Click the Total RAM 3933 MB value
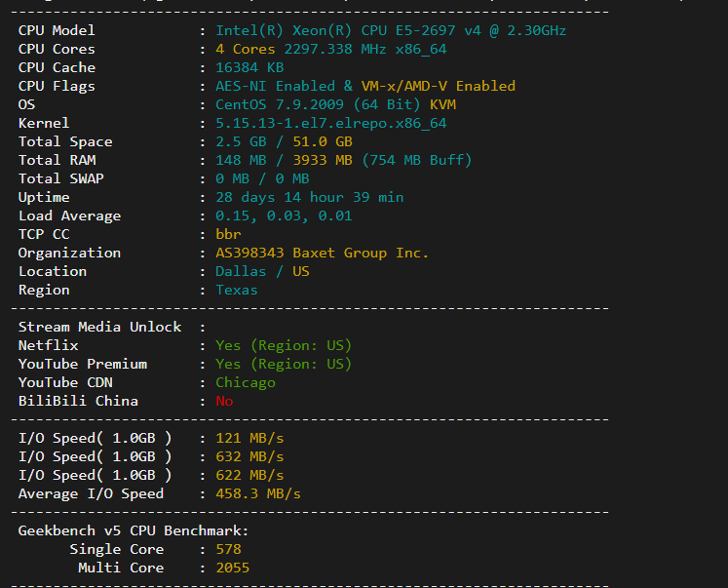728x588 pixels. tap(323, 160)
